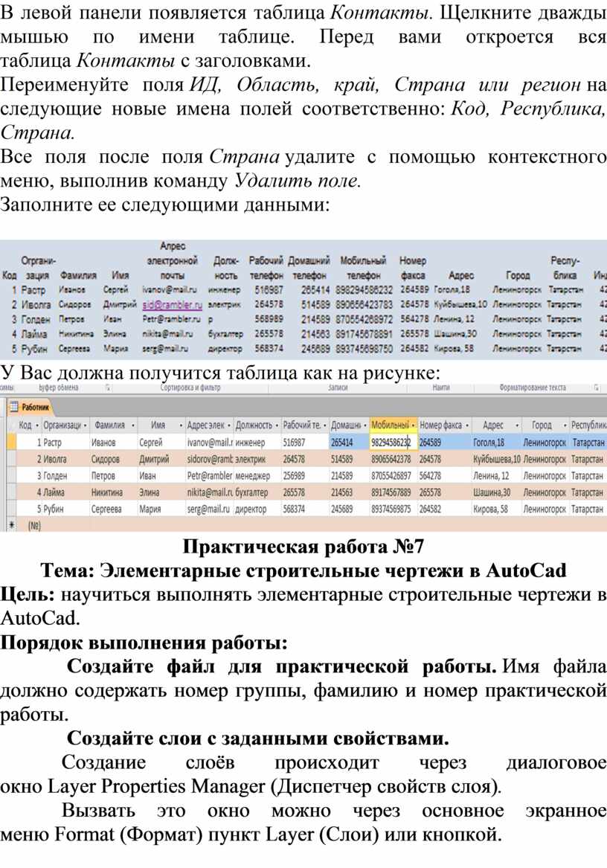The width and height of the screenshot is (607, 868).
Task: Expand the Номер факса column dropdown
Action: pyautogui.click(x=467, y=425)
